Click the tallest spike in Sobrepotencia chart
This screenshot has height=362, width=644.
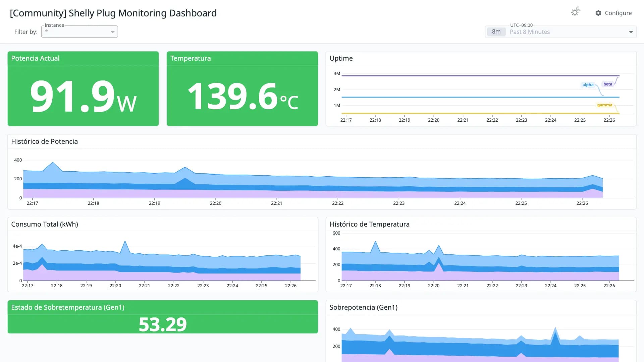[x=555, y=328]
